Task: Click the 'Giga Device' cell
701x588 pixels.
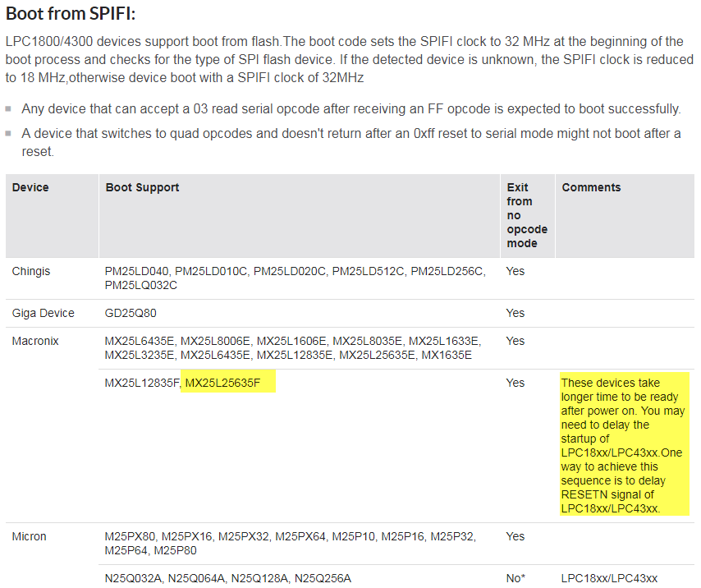Action: pos(43,313)
